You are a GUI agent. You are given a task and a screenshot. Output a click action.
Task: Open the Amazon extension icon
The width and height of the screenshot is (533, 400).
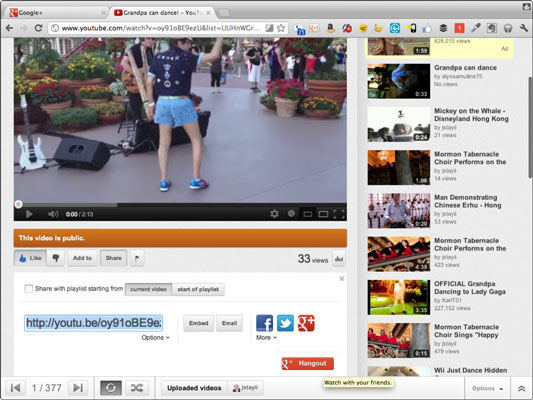coord(330,28)
